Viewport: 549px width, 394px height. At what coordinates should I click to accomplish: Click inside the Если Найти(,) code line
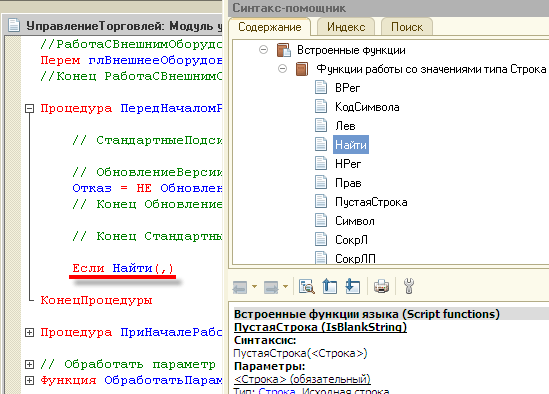123,268
